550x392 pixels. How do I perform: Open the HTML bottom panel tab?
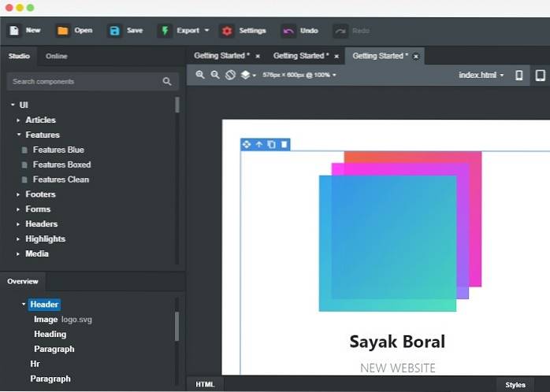pos(205,384)
